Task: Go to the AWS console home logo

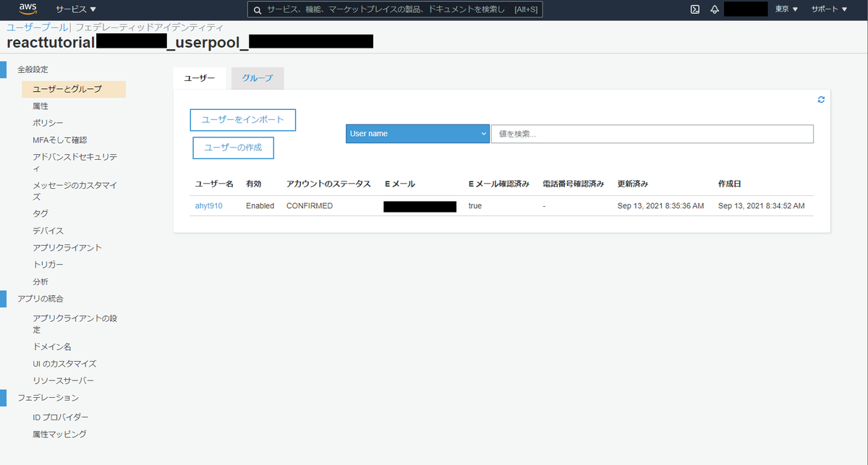Action: tap(28, 9)
